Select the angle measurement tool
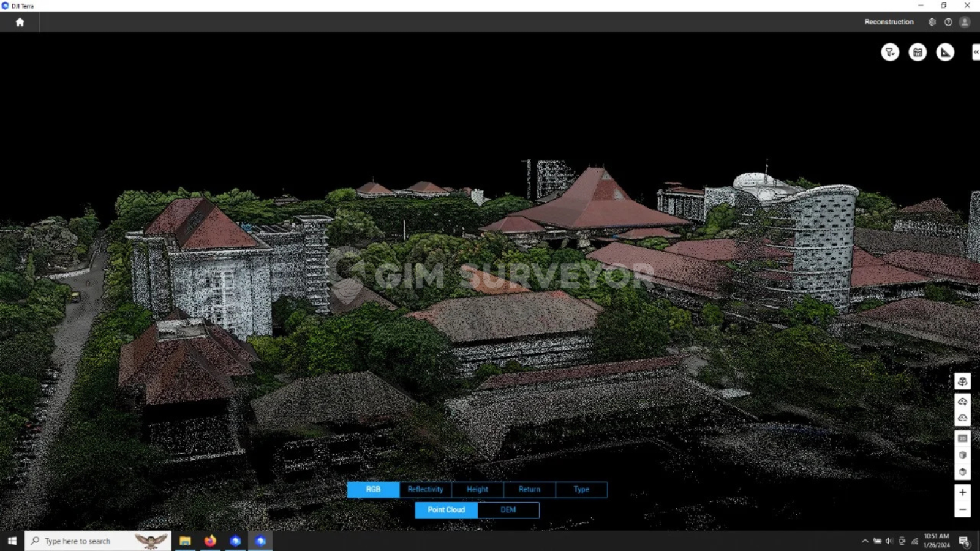The image size is (980, 551). click(945, 53)
